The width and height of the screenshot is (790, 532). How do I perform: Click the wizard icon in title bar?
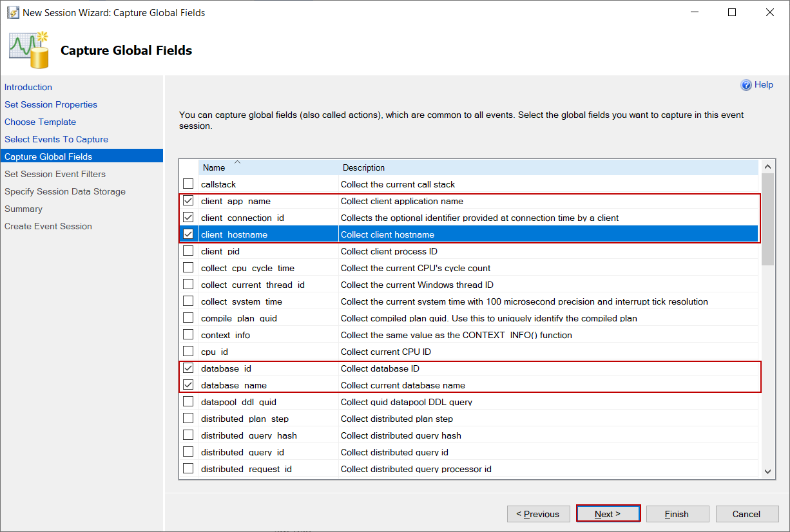tap(13, 13)
